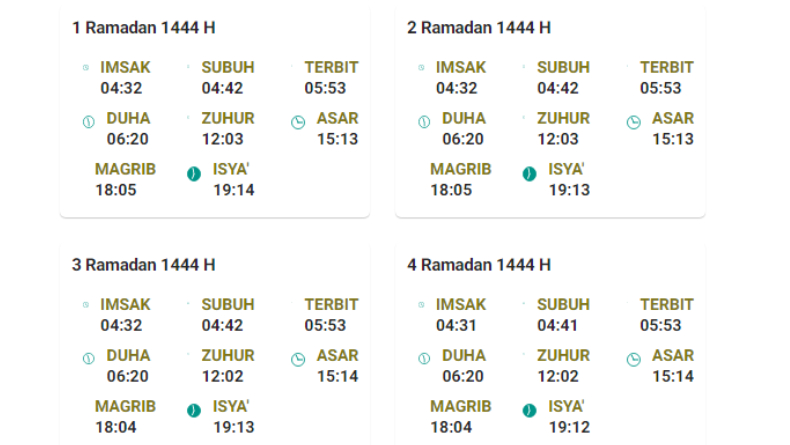Click Subuh time 04:41 in 4 Ramadan card
Viewport: 790px width, 445px height.
[557, 326]
